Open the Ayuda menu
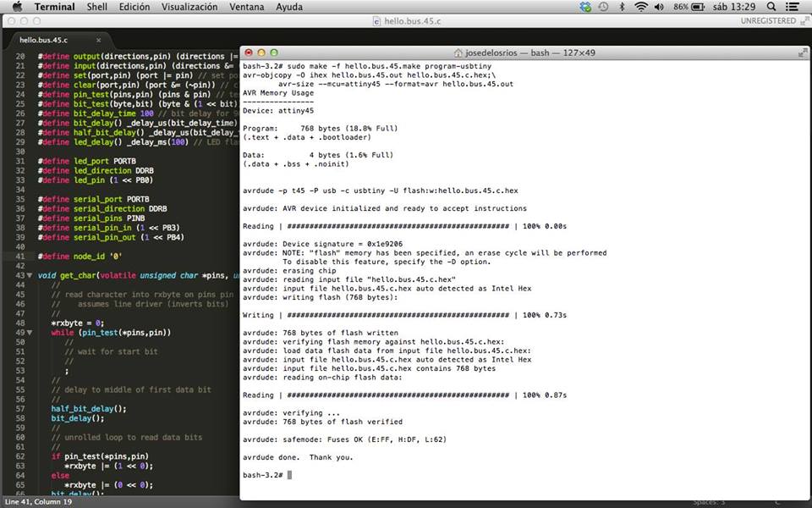 point(289,7)
